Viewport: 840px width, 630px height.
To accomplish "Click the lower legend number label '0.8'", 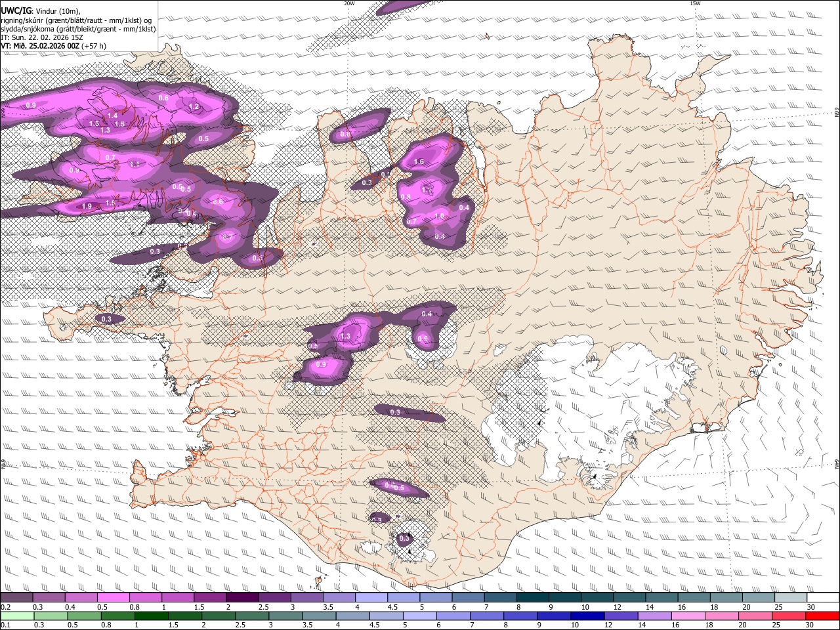I will tap(106, 625).
